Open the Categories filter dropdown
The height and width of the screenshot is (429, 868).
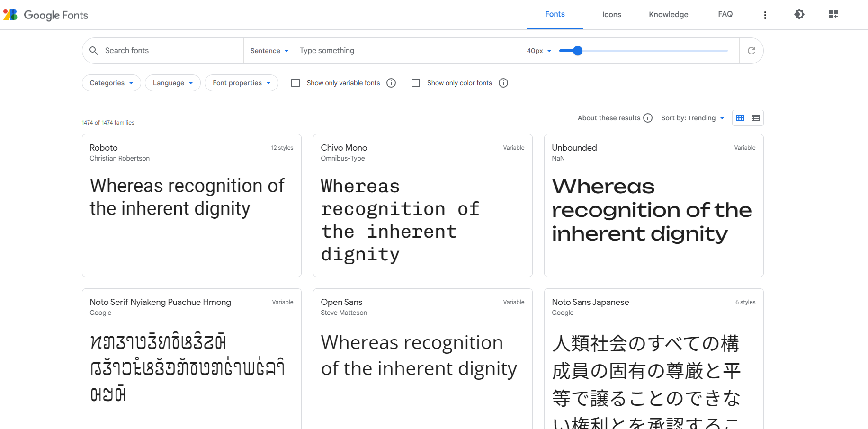(111, 83)
